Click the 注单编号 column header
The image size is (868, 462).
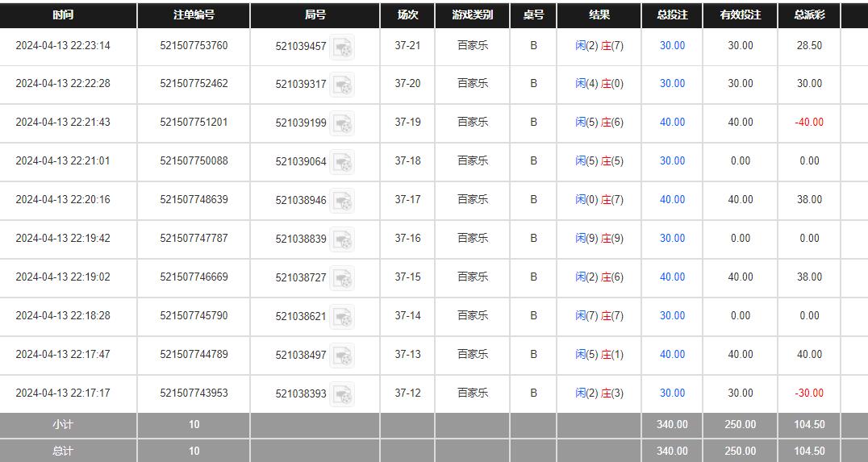point(194,15)
